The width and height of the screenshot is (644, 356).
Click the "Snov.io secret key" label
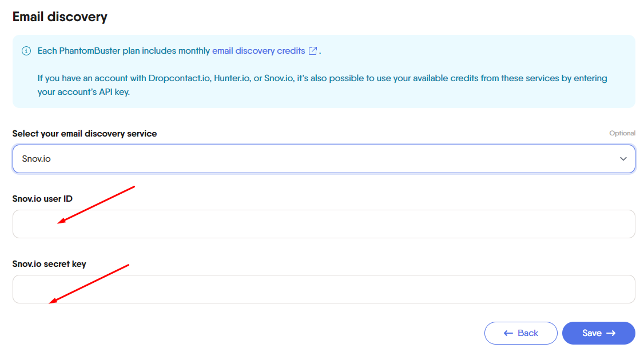[49, 264]
